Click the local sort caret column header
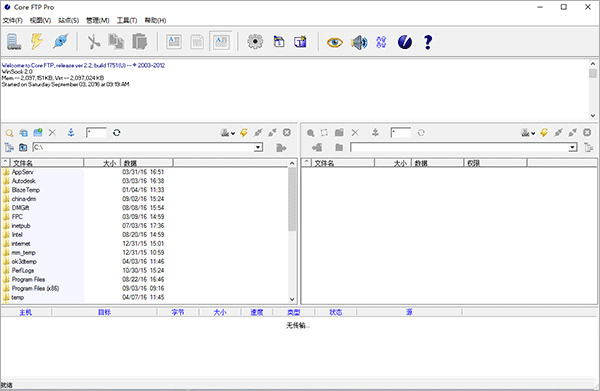Screen dimensions: 600x391 (x=5, y=163)
